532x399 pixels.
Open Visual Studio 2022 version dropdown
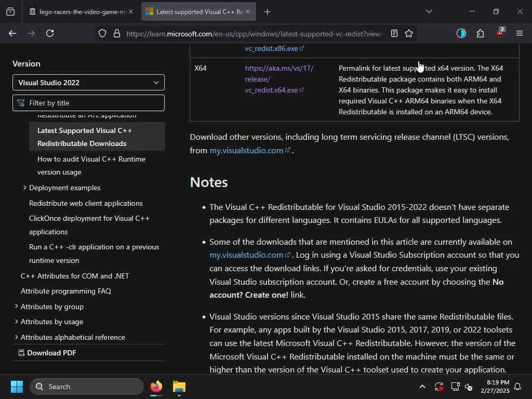click(x=88, y=83)
